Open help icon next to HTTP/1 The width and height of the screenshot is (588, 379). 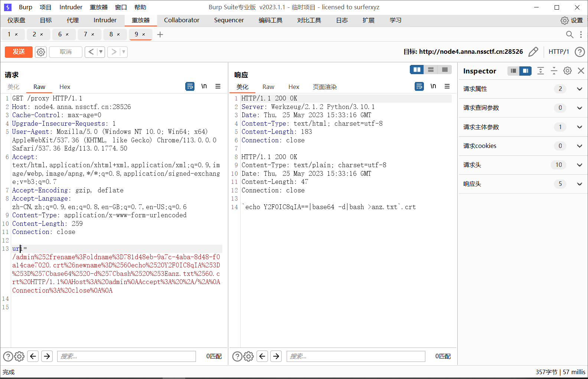click(x=579, y=52)
